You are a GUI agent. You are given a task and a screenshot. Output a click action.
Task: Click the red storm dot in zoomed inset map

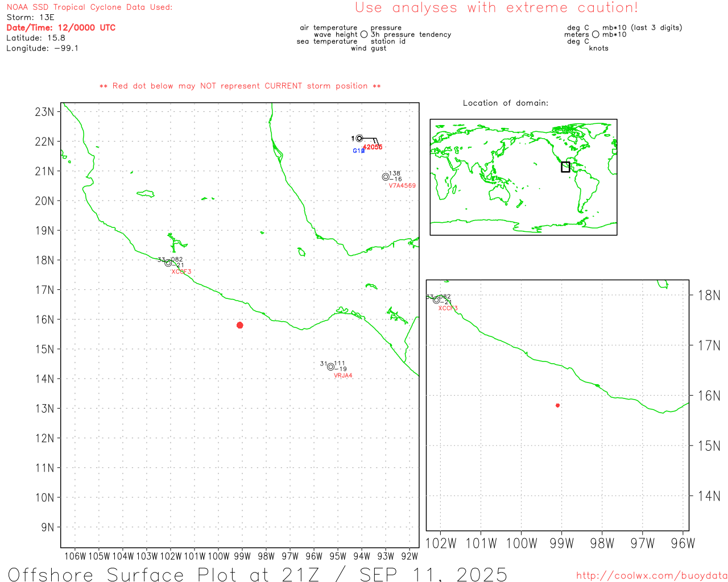coord(558,405)
